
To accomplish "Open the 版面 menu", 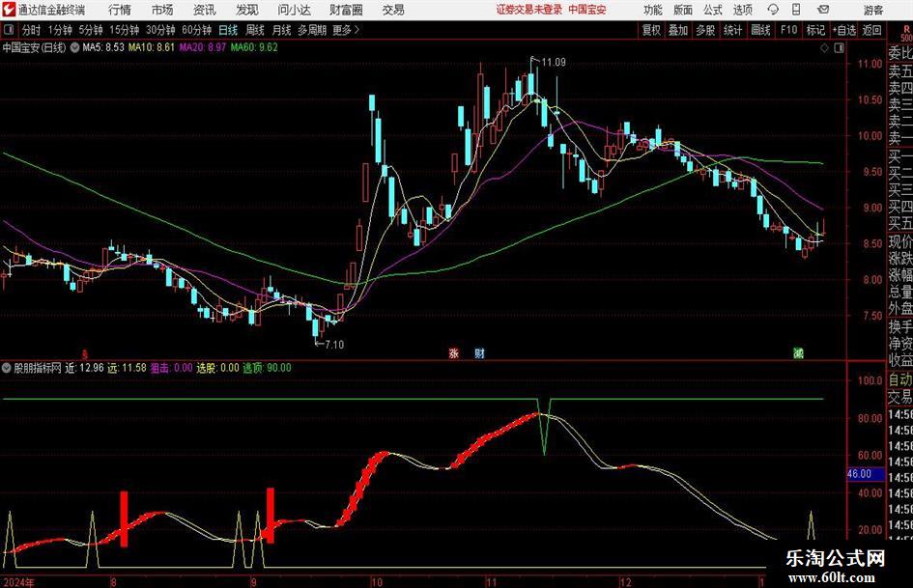I will click(x=682, y=10).
